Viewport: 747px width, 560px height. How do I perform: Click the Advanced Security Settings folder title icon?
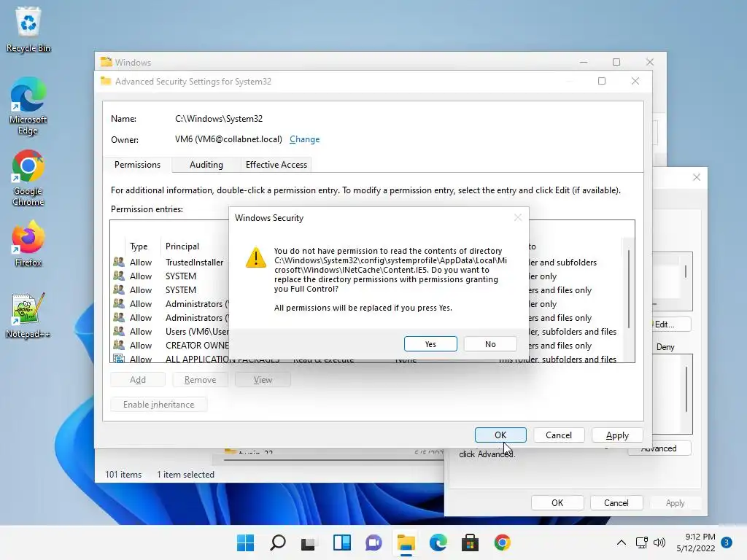106,81
